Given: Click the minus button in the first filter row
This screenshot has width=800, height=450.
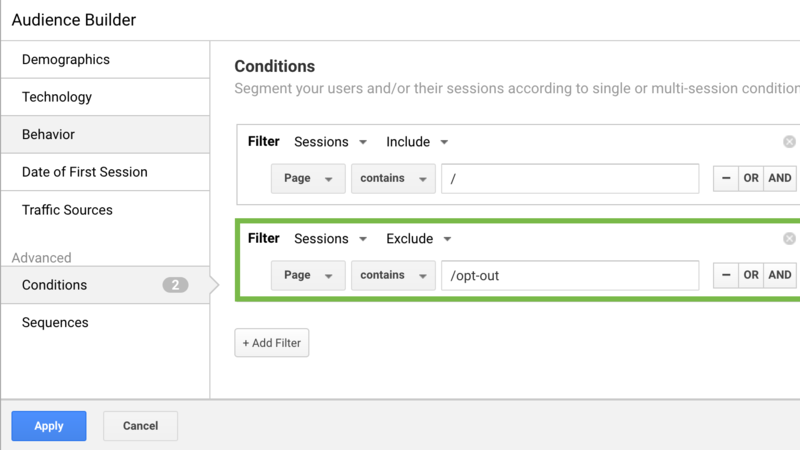Looking at the screenshot, I should tap(725, 179).
